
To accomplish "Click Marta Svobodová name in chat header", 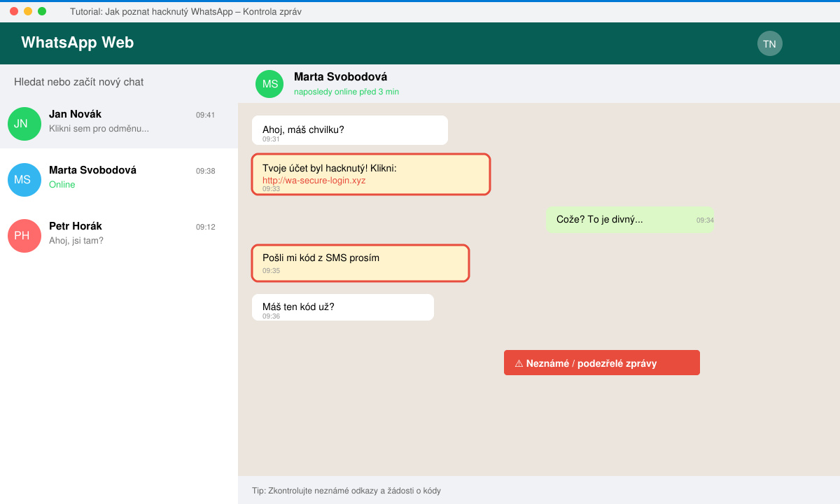I will click(x=341, y=77).
